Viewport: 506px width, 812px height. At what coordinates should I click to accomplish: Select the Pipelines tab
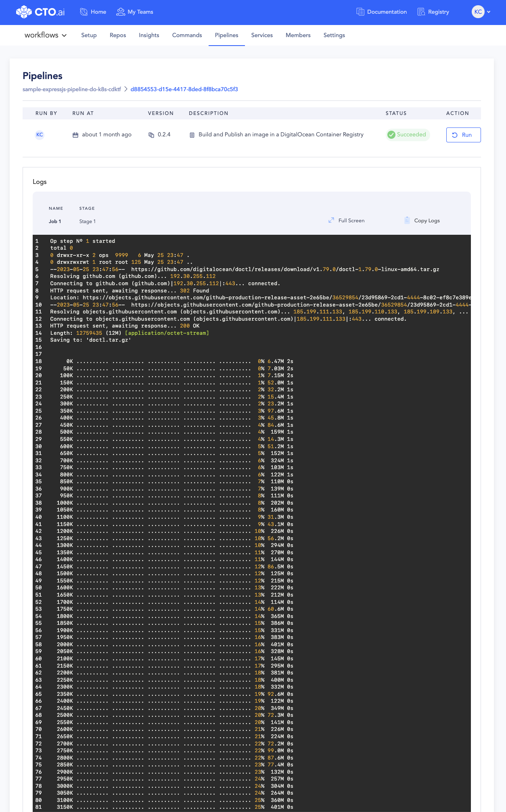click(226, 35)
